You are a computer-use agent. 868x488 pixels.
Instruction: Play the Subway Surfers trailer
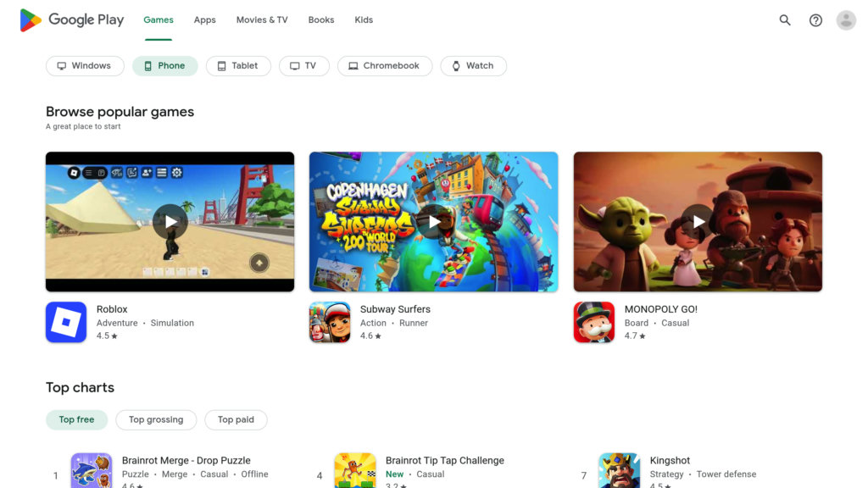tap(433, 222)
